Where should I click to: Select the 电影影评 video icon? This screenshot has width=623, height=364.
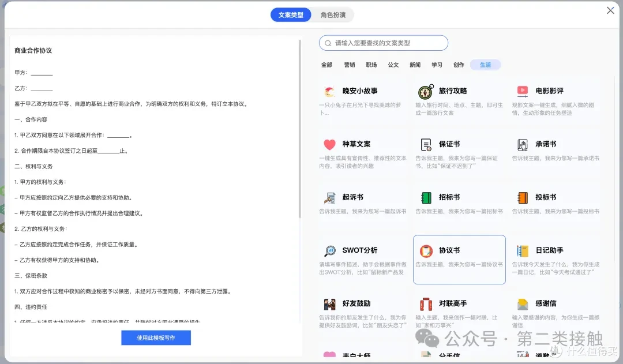[x=523, y=91]
